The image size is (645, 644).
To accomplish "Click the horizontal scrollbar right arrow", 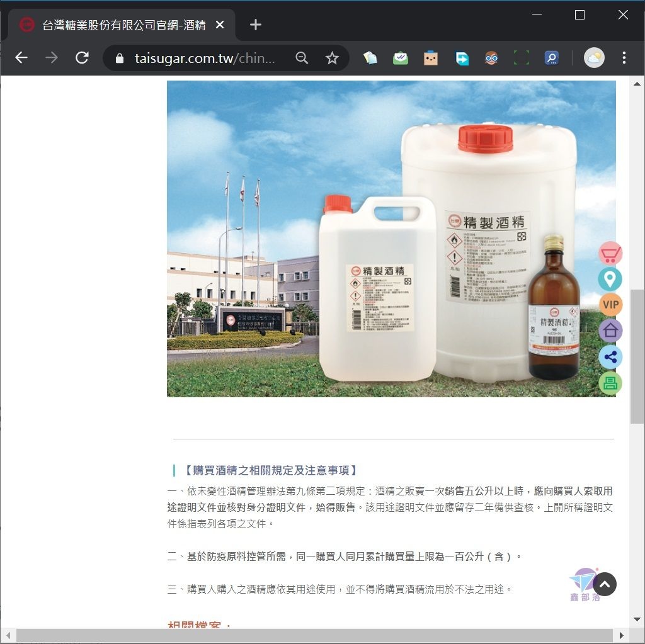I will [622, 635].
